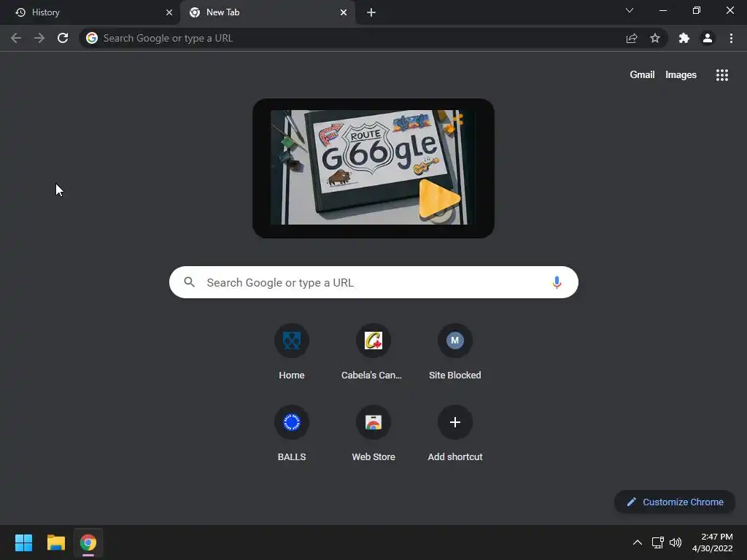Close the History tab
Screen dimensions: 747x560
click(x=169, y=12)
